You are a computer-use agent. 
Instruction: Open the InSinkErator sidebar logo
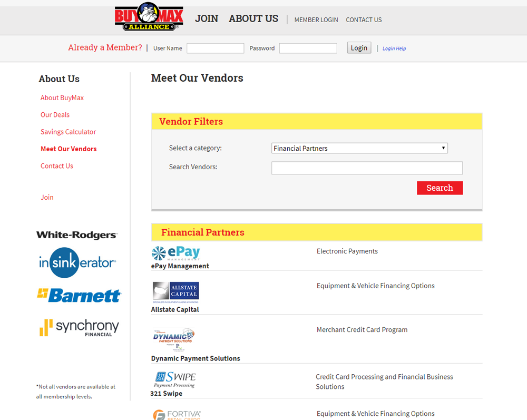coord(77,262)
